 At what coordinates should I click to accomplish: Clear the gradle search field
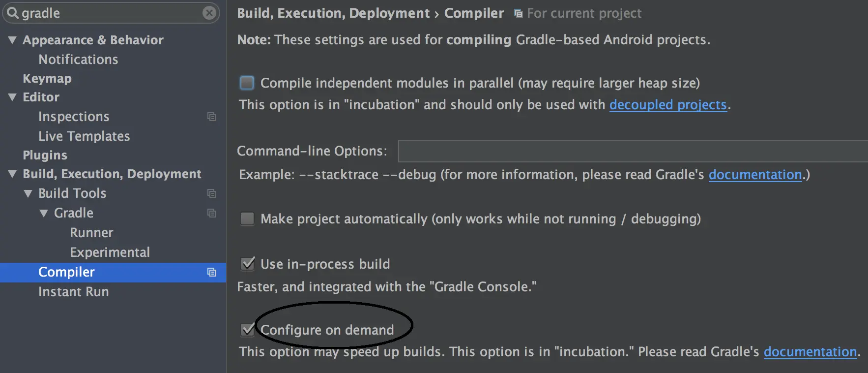(209, 13)
